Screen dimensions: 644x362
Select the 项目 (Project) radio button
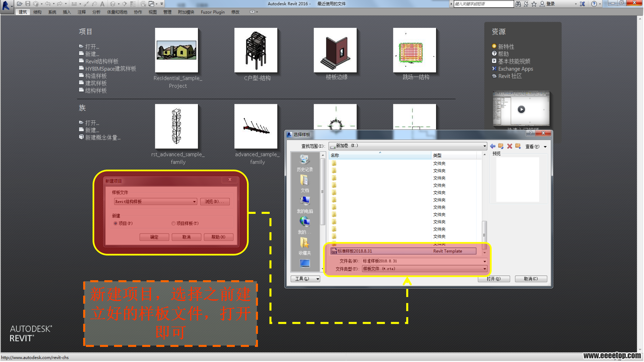coord(115,223)
